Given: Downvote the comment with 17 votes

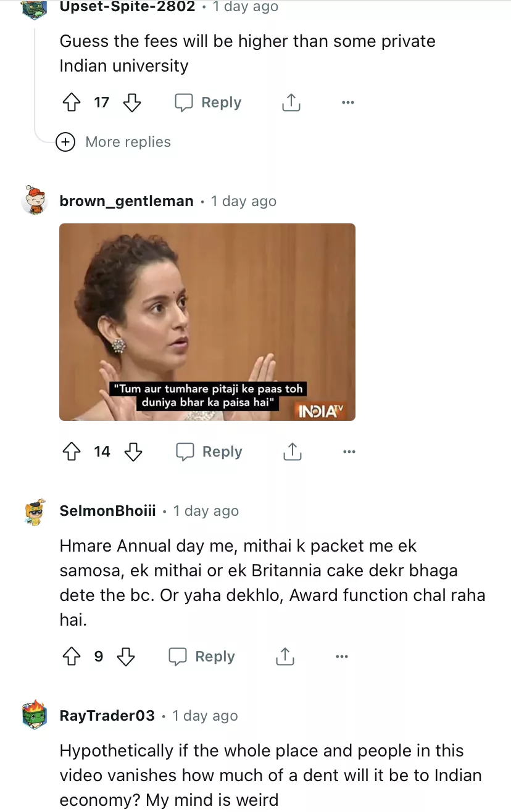Looking at the screenshot, I should [x=132, y=102].
